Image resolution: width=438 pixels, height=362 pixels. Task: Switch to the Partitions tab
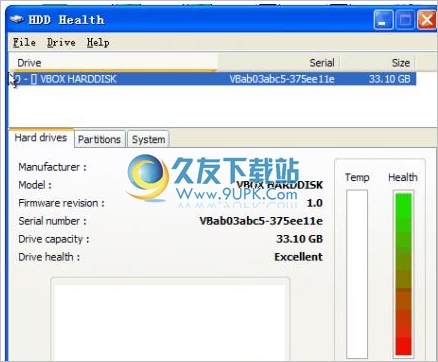click(x=99, y=139)
